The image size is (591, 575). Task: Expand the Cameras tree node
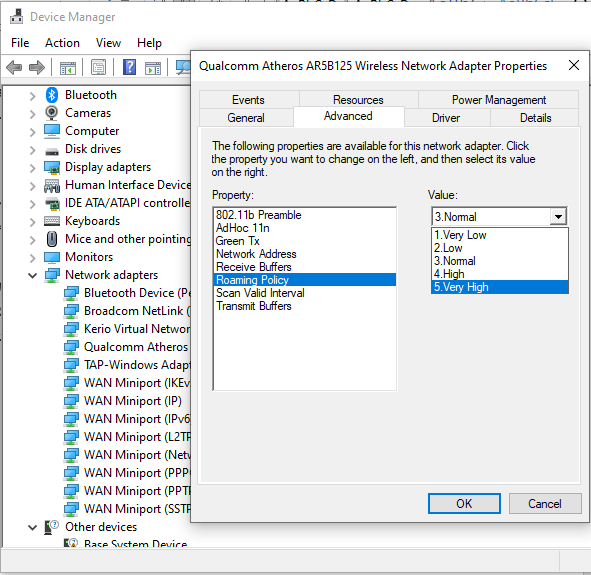(x=32, y=114)
